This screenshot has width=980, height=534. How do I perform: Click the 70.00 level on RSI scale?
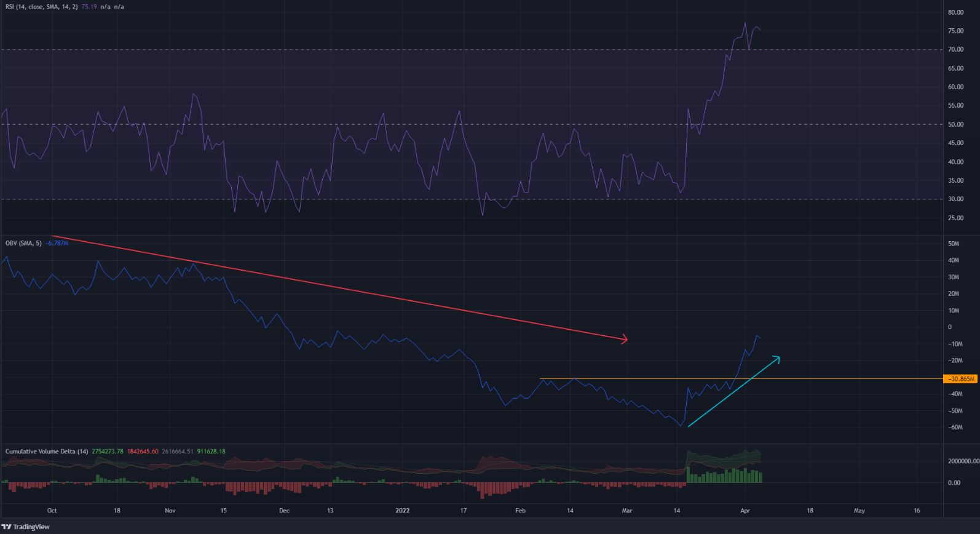click(x=955, y=50)
